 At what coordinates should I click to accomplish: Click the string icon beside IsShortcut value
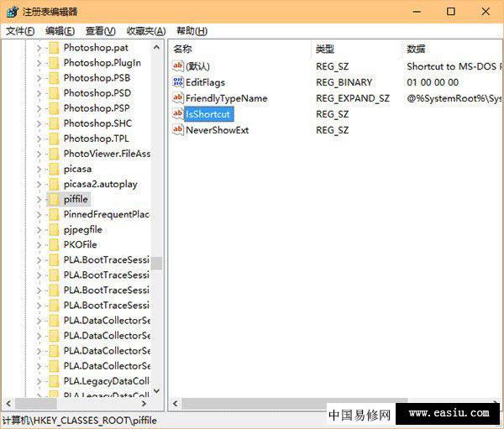[x=177, y=114]
